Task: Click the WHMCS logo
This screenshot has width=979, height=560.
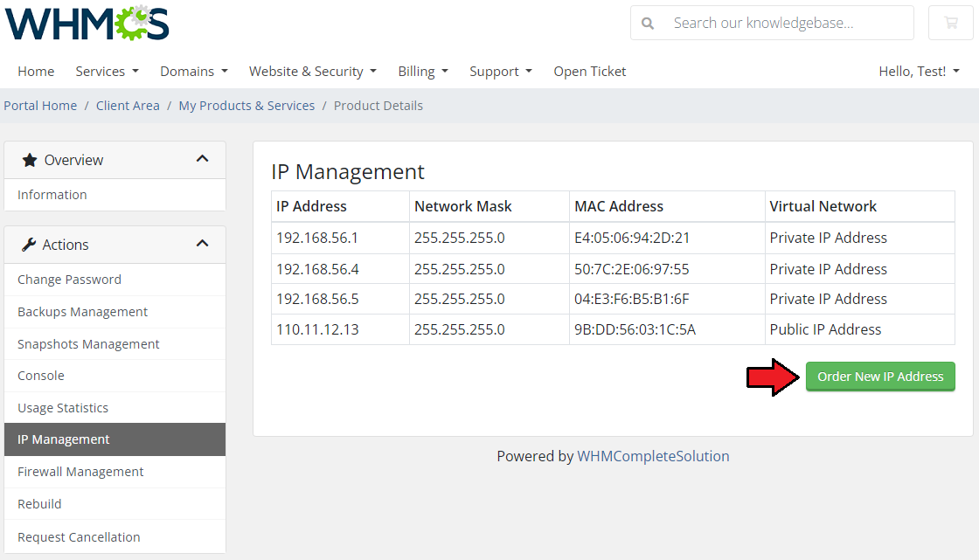Action: point(87,23)
